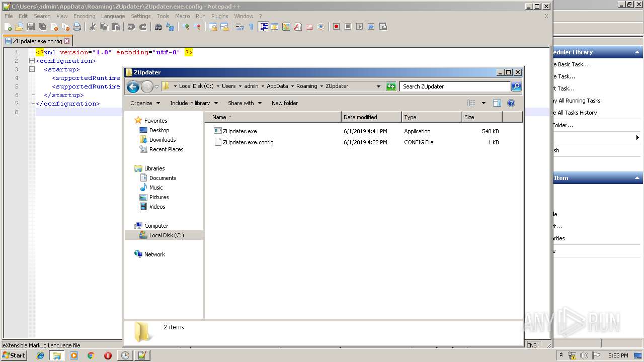Click the Save recorded macro icon

[383, 27]
